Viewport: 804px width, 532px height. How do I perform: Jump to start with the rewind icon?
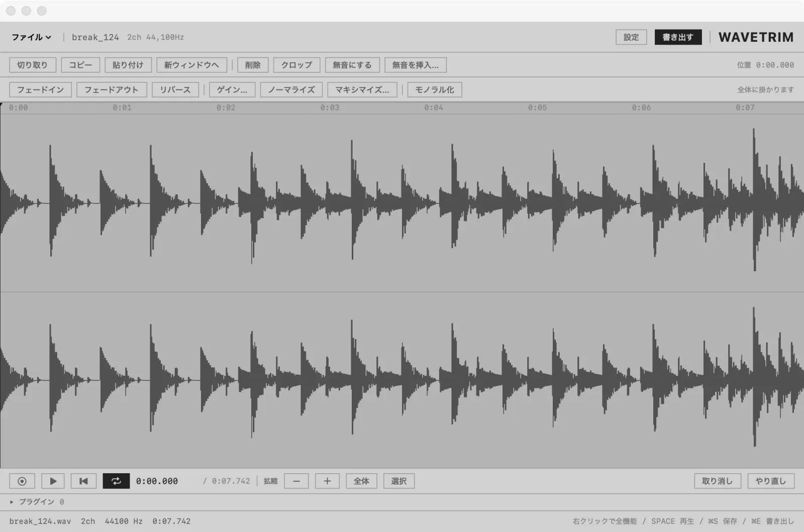83,481
